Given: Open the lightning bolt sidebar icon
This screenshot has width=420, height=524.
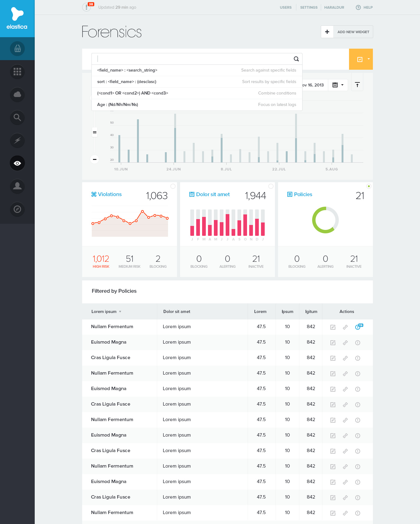Looking at the screenshot, I should [x=17, y=140].
